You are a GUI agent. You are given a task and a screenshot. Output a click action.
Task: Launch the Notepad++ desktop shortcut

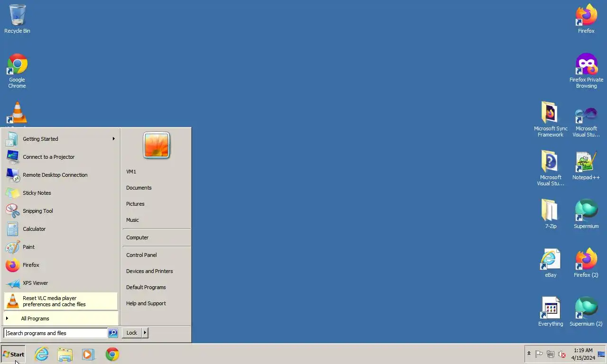pyautogui.click(x=586, y=165)
